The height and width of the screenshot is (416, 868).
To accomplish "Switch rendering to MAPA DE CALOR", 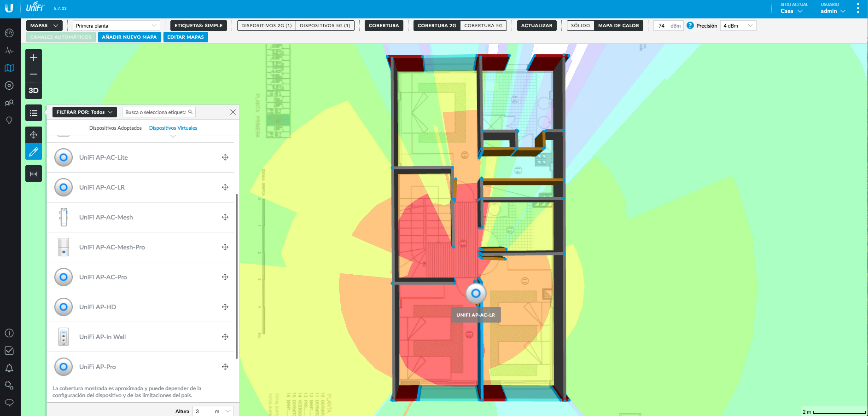I will click(x=618, y=26).
